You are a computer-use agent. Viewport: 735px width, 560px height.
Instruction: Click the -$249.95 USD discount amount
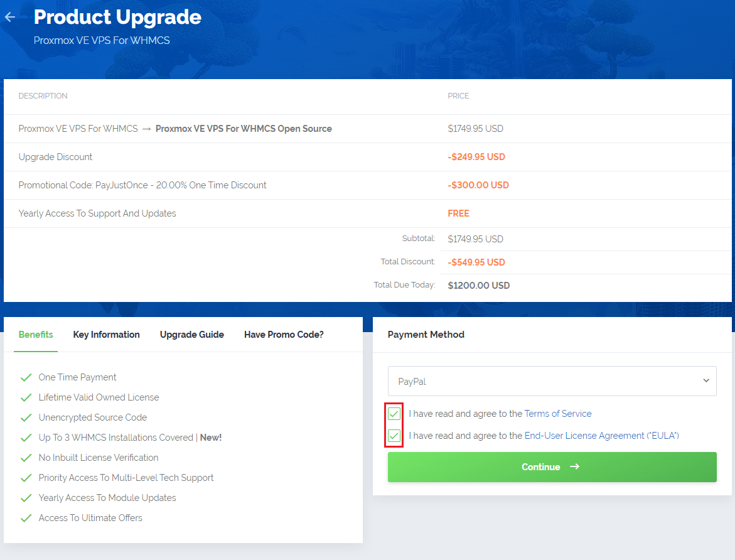pos(476,157)
